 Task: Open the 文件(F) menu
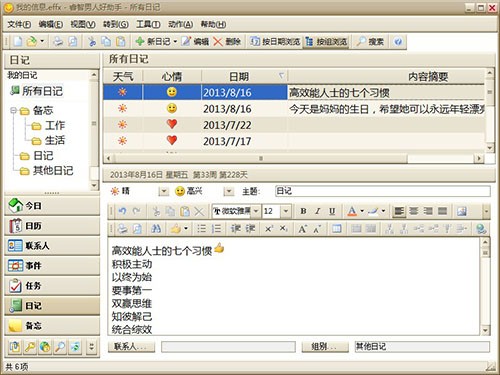point(19,24)
